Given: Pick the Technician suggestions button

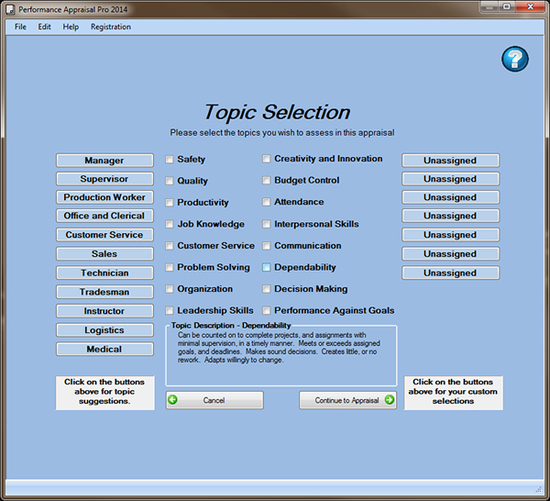Looking at the screenshot, I should tap(105, 273).
